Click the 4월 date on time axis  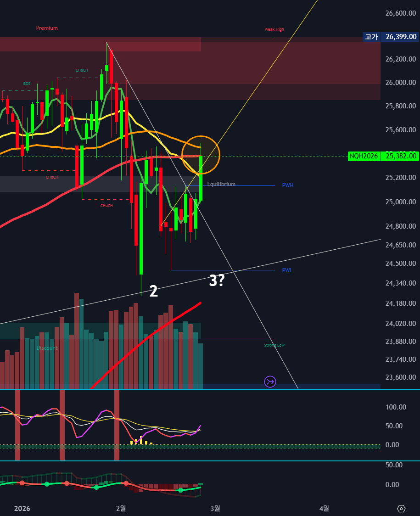(324, 508)
